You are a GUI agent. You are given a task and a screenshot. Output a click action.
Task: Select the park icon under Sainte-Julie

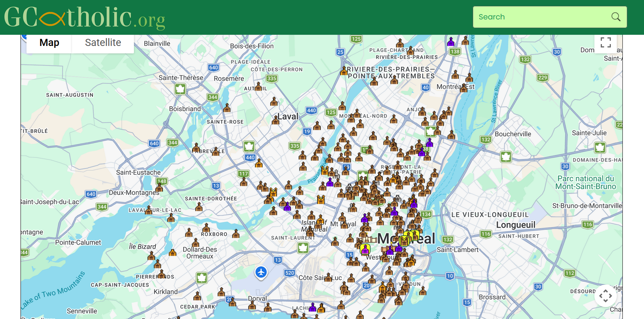coord(600,147)
